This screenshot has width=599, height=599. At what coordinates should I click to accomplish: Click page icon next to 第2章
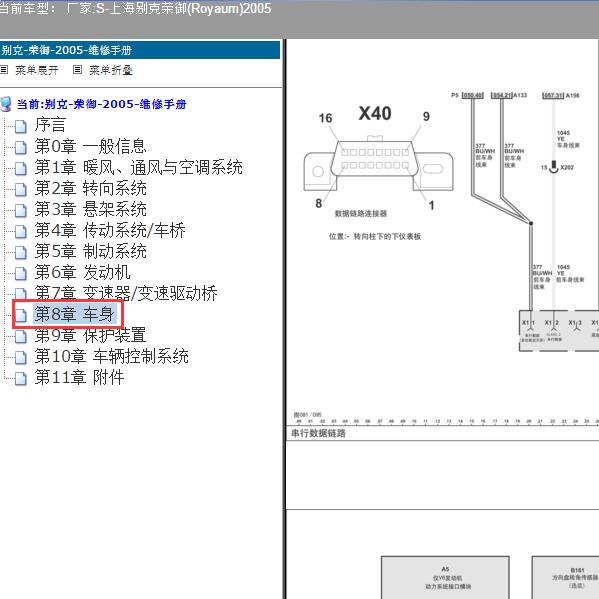21,189
